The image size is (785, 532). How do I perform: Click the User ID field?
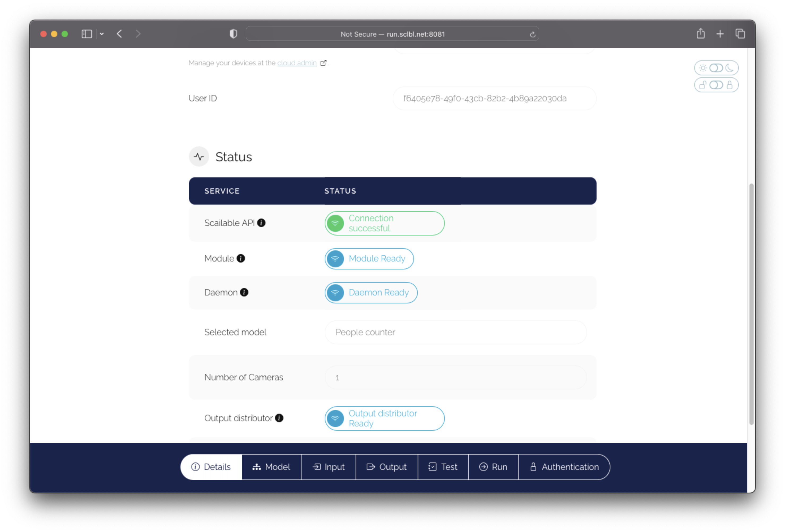click(x=494, y=98)
